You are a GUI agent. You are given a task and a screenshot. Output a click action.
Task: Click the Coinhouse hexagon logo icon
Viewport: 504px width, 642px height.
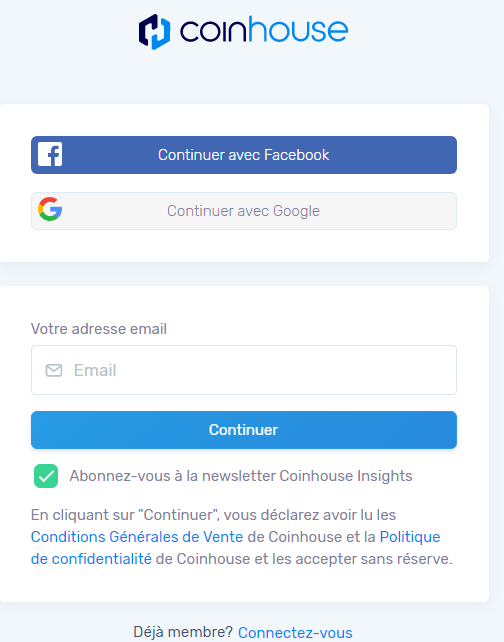pyautogui.click(x=154, y=32)
